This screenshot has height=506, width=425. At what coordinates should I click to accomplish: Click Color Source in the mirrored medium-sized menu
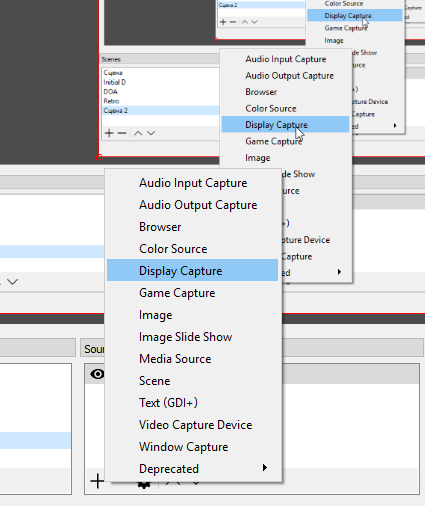286,109
